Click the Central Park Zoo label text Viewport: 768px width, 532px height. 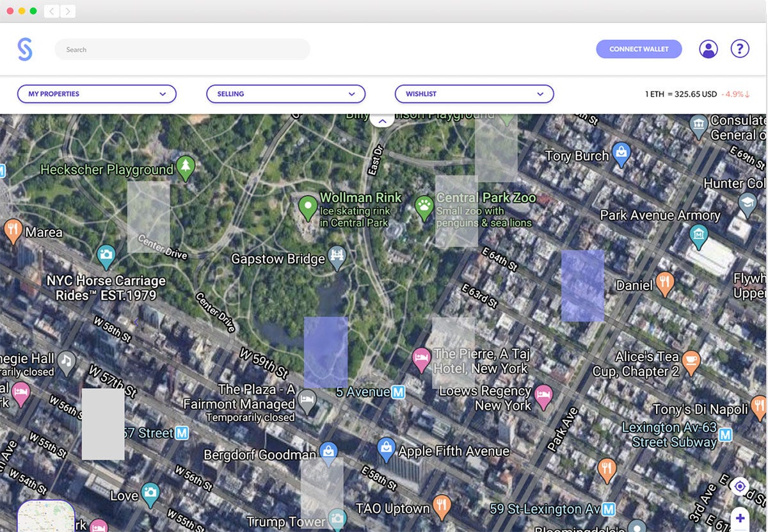(x=486, y=198)
